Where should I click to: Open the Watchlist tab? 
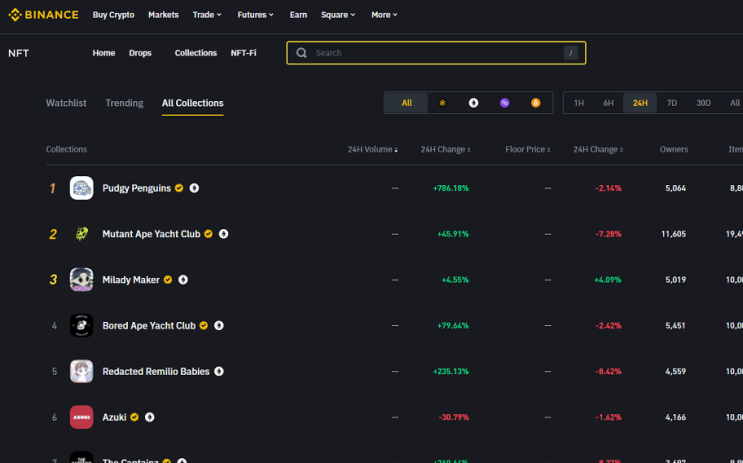(x=66, y=103)
